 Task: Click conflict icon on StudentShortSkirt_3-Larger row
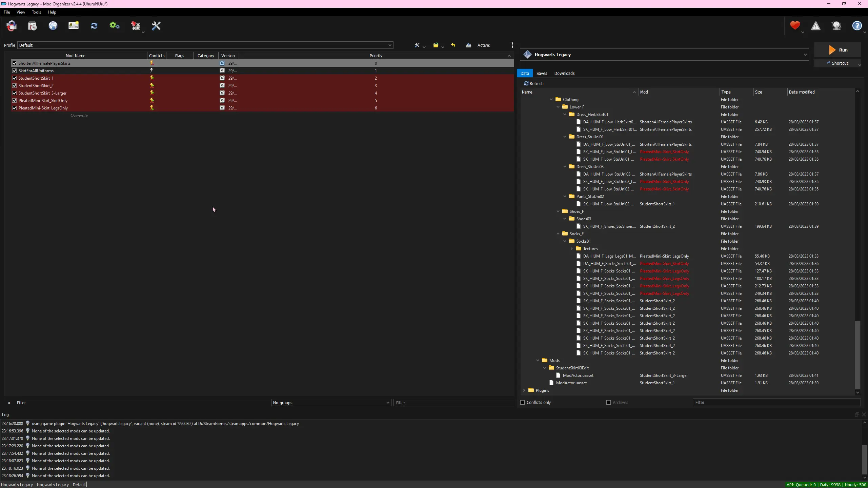152,93
